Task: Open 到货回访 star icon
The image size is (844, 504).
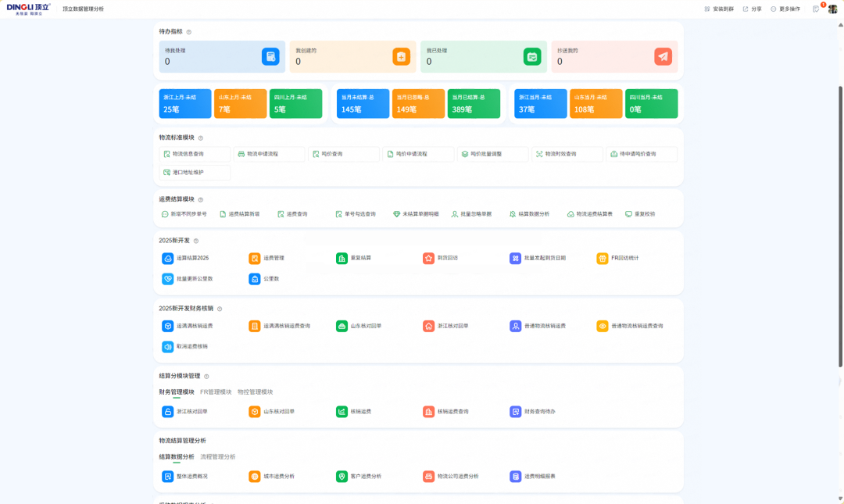Action: click(x=428, y=258)
